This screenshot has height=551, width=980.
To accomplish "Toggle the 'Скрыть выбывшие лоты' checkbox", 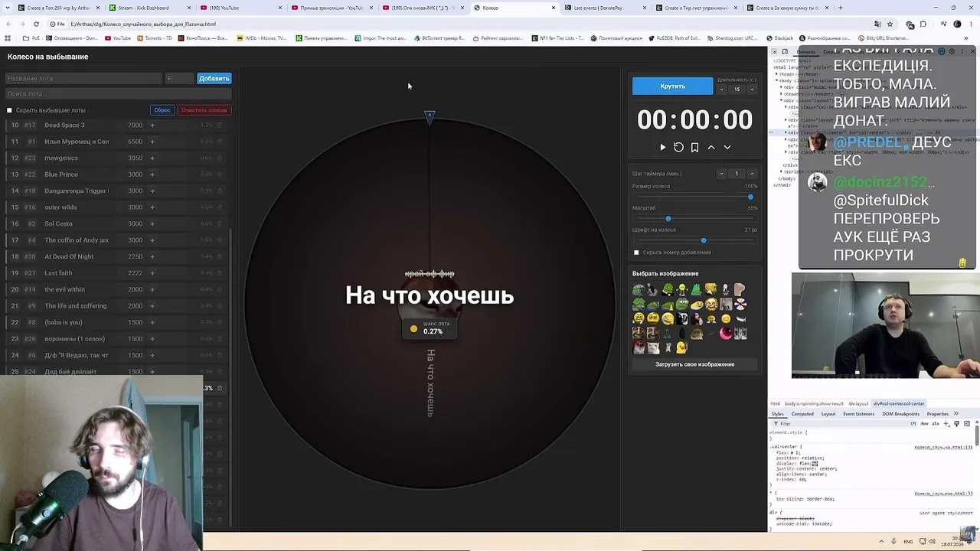I will click(10, 110).
